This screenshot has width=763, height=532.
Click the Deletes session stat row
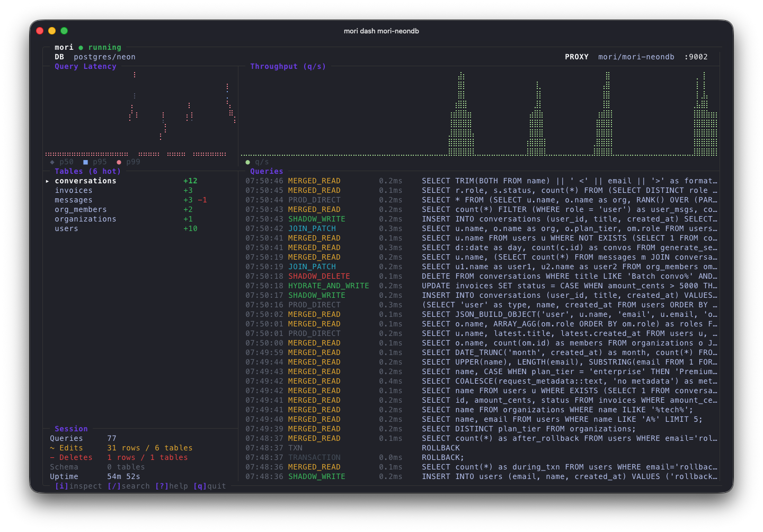click(x=119, y=458)
